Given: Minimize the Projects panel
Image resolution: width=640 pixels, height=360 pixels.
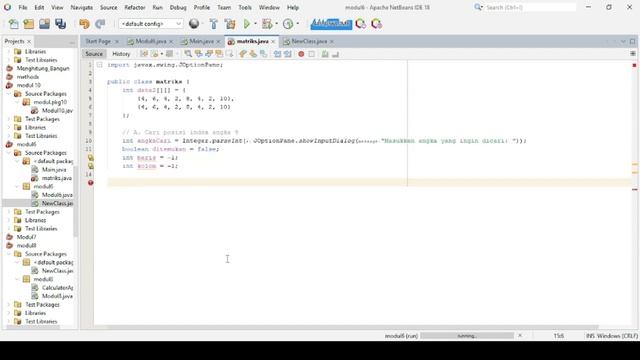Looking at the screenshot, I should 72,42.
